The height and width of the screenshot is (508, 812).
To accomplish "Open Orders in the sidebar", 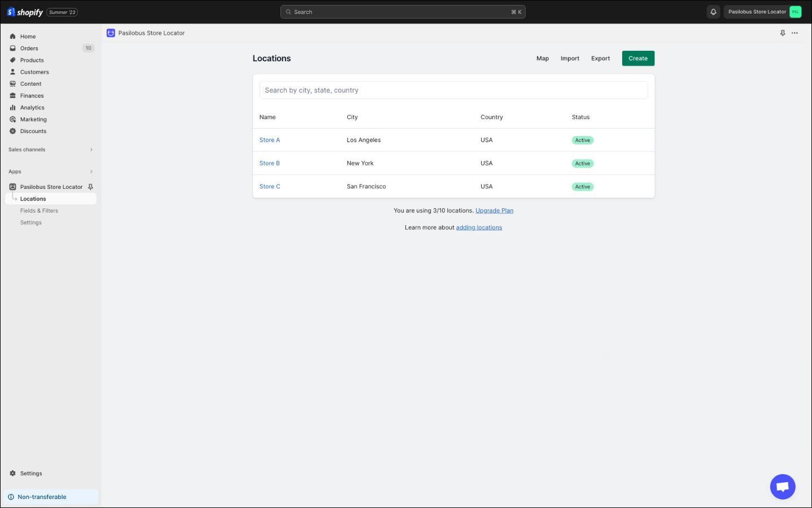I will [x=29, y=49].
